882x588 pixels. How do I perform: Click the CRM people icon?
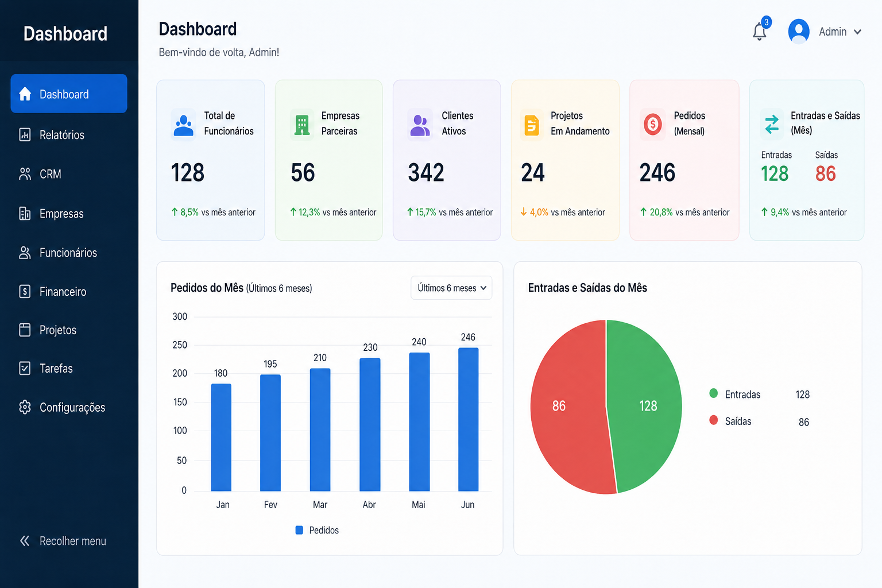25,174
